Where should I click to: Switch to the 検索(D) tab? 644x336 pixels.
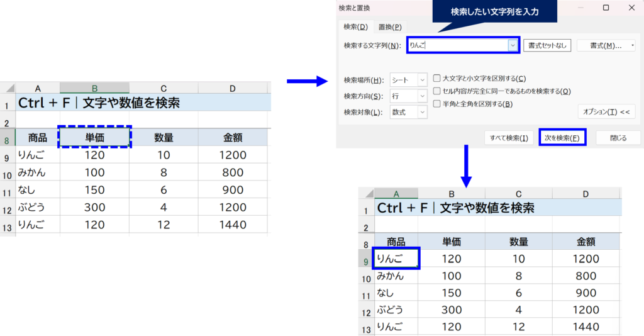(356, 27)
